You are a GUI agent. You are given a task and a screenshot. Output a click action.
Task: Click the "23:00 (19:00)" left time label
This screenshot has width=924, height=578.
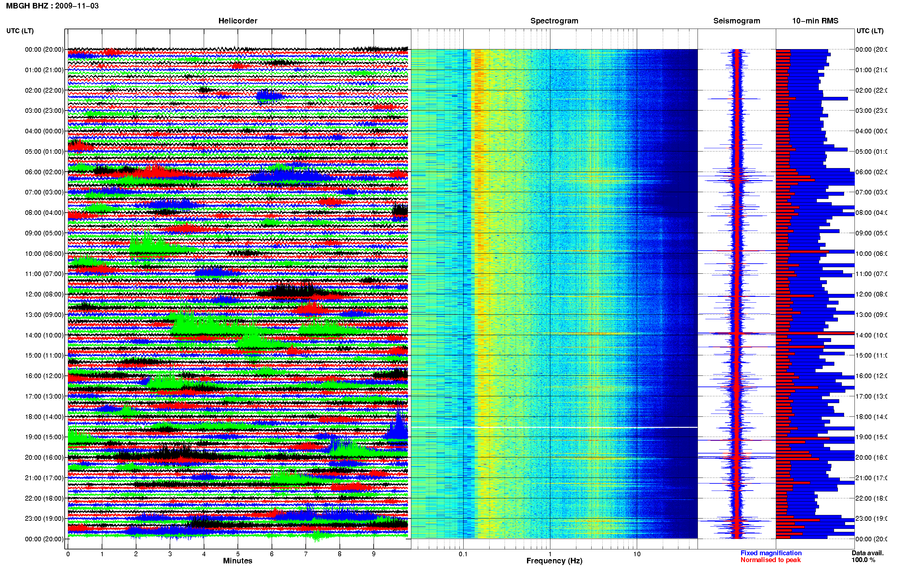[44, 519]
